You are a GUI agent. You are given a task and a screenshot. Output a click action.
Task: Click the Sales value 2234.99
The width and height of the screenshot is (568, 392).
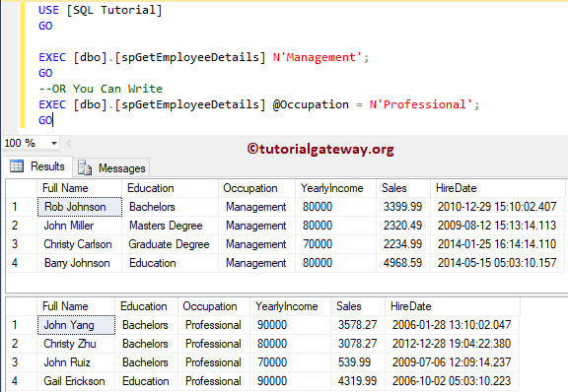[x=403, y=244]
